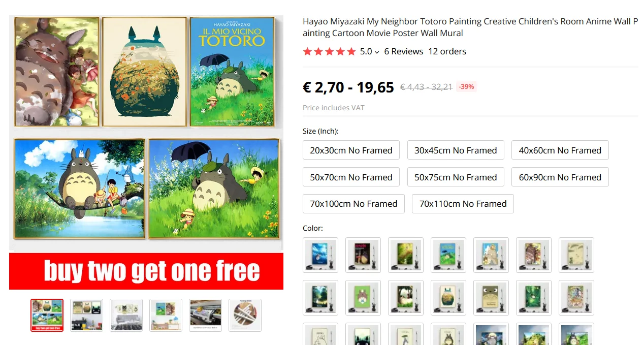Choose the 40x60cm No Framed size option
Image resolution: width=644 pixels, height=345 pixels.
coord(560,150)
